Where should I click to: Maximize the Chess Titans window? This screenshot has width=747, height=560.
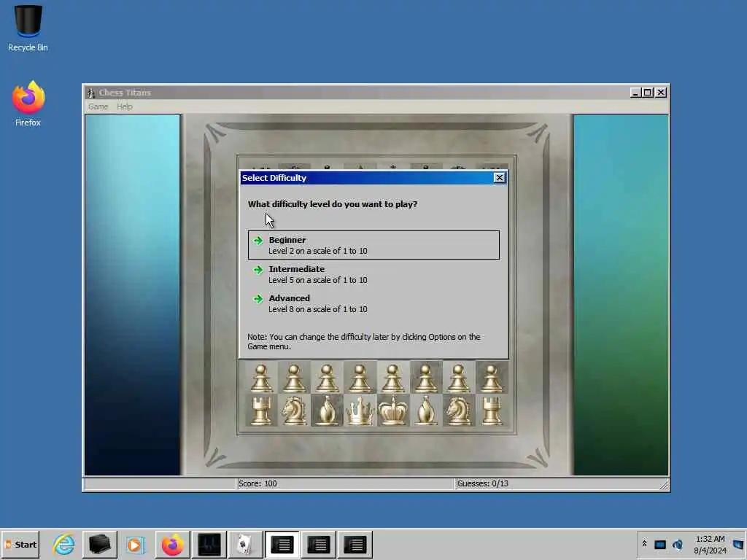tap(648, 93)
